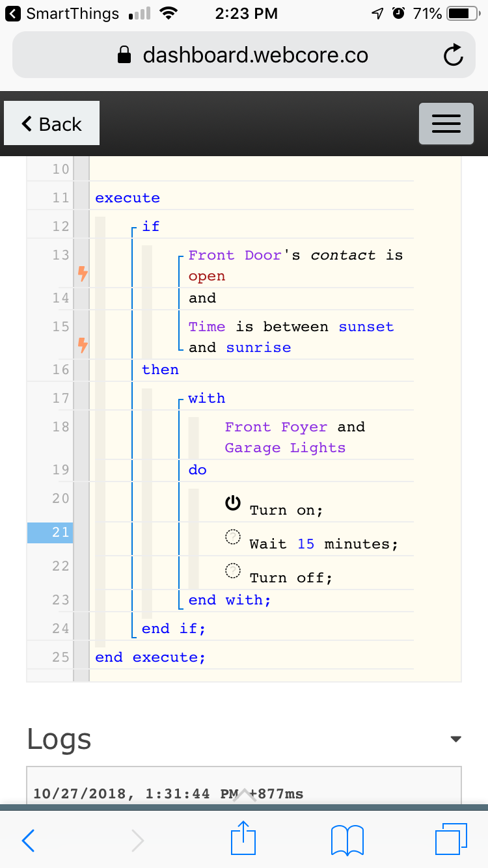Click the lightning bolt beside Time condition
This screenshot has height=868, width=488.
83,346
